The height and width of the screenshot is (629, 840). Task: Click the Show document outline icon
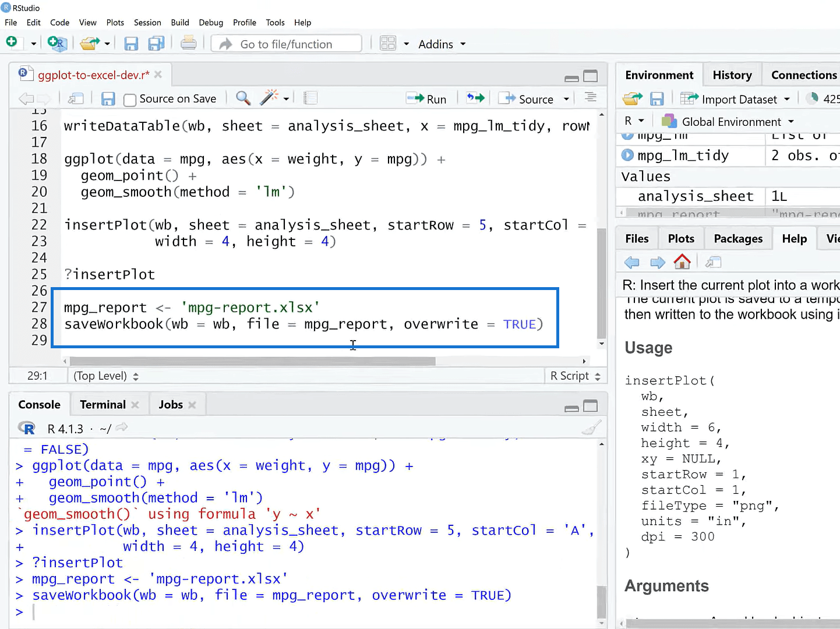pos(590,98)
